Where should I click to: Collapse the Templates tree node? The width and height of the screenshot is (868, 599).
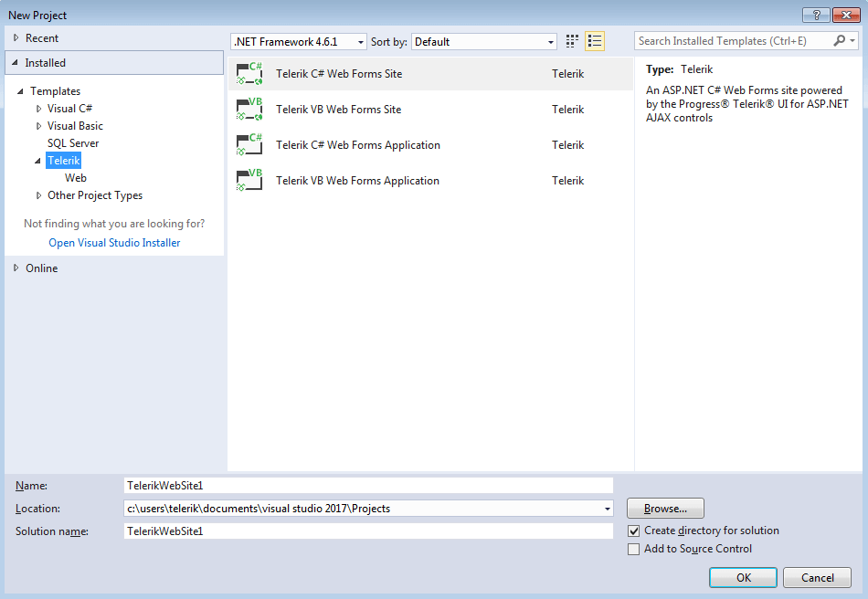(x=20, y=91)
